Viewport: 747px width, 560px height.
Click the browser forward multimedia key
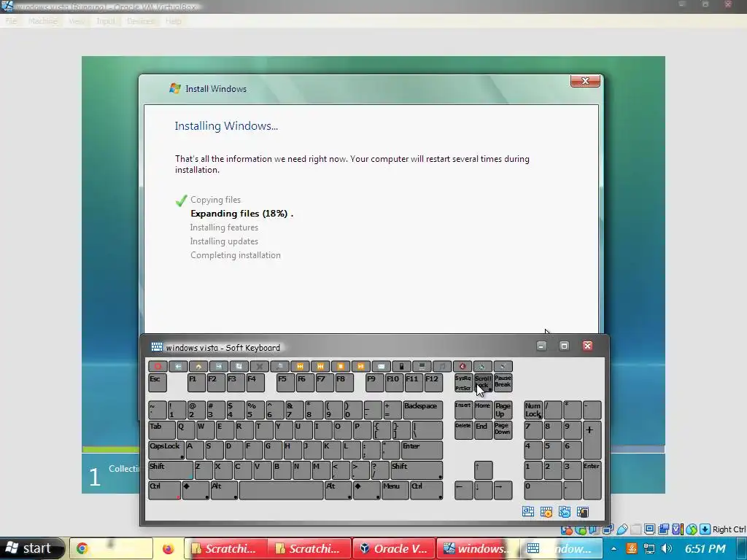(218, 366)
